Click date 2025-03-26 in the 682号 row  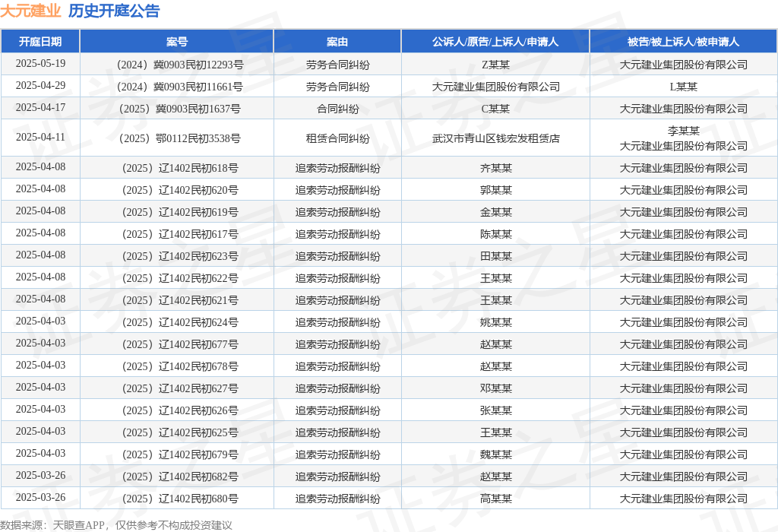(40, 476)
